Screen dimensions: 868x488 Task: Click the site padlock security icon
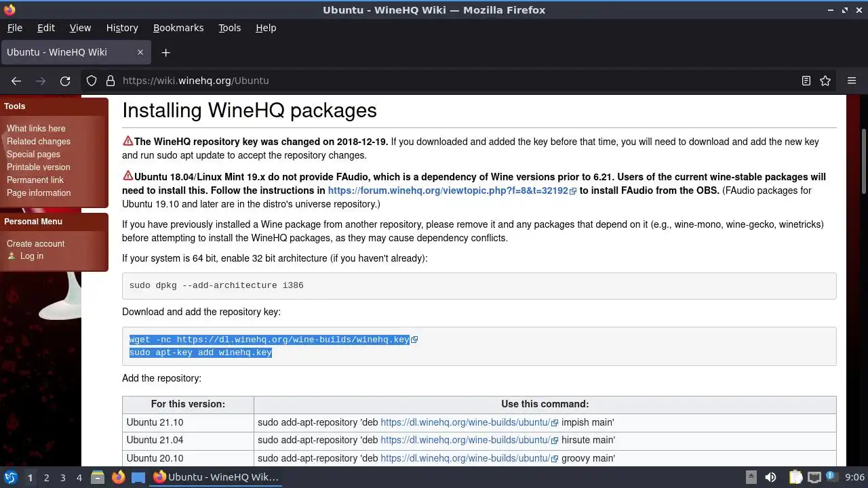point(111,81)
